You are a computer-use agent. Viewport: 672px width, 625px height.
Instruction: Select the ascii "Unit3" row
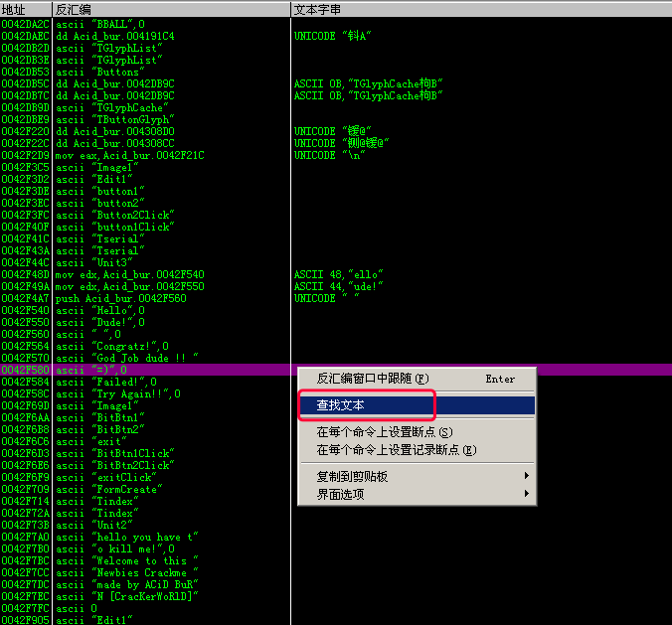(x=336, y=262)
